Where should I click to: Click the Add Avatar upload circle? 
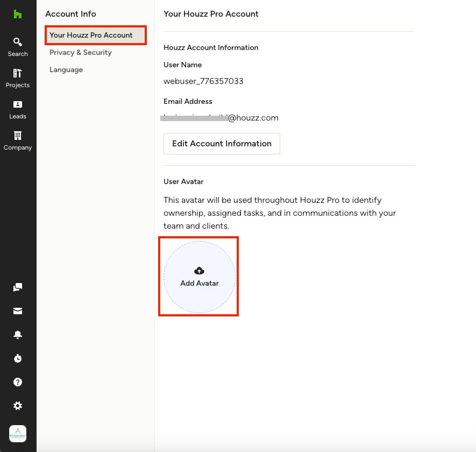[200, 277]
